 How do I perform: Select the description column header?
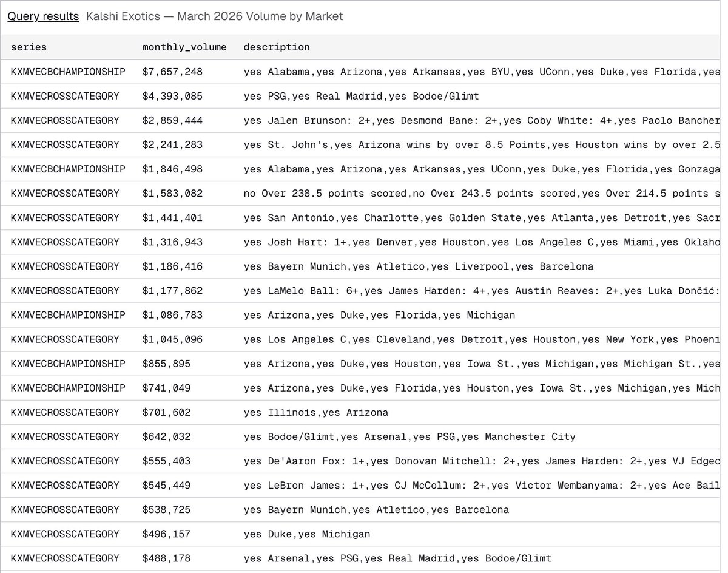tap(277, 47)
